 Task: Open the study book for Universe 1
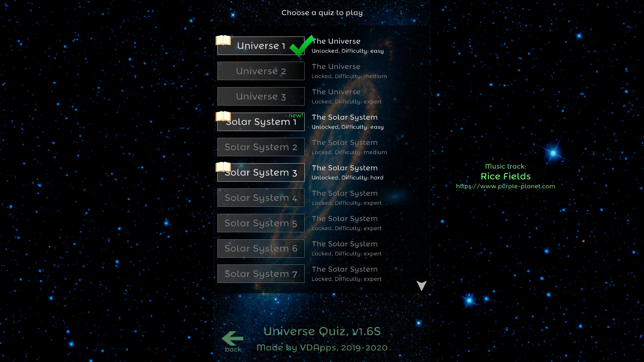(x=223, y=41)
